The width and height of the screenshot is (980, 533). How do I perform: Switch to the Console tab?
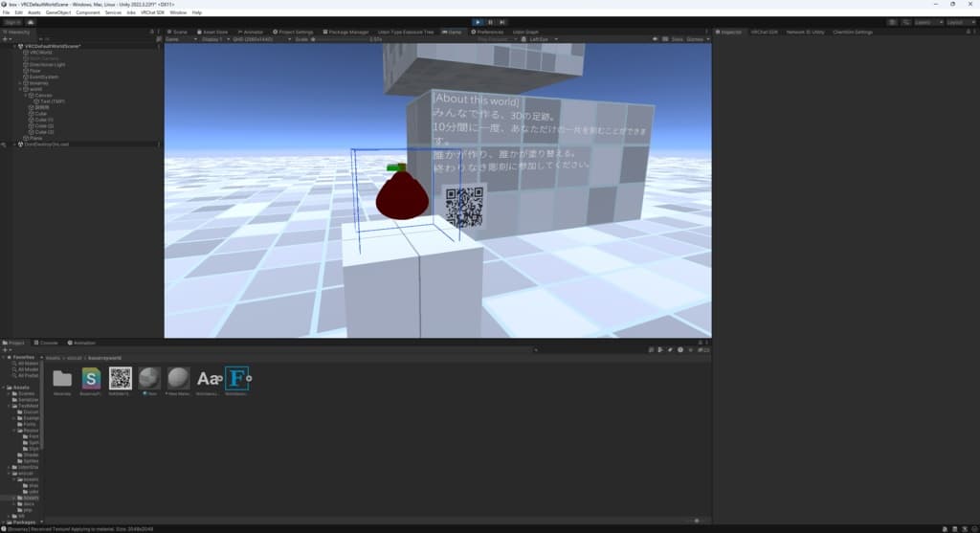[46, 343]
